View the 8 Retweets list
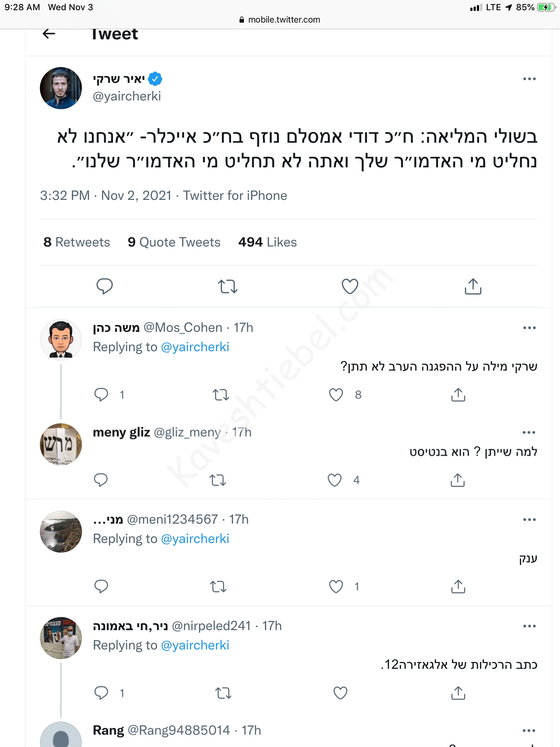 [x=77, y=242]
